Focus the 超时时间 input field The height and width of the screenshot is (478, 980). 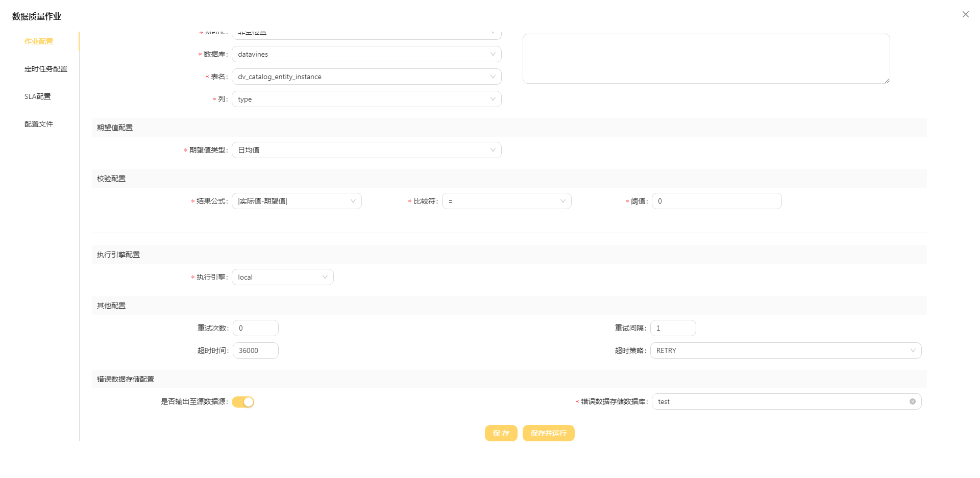256,350
